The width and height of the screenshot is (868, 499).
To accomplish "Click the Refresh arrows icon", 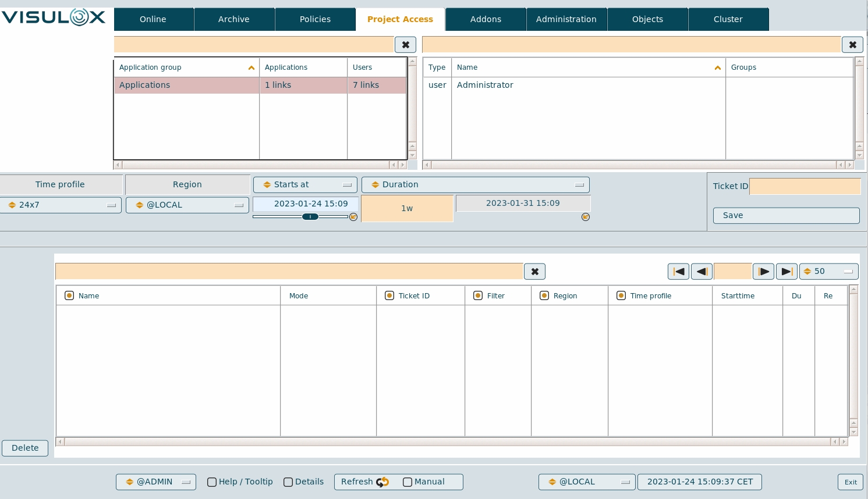I will coord(382,482).
